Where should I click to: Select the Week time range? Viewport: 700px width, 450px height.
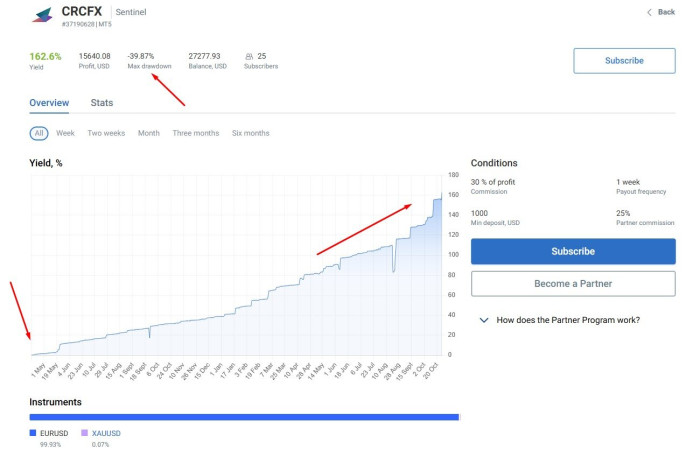pos(65,133)
